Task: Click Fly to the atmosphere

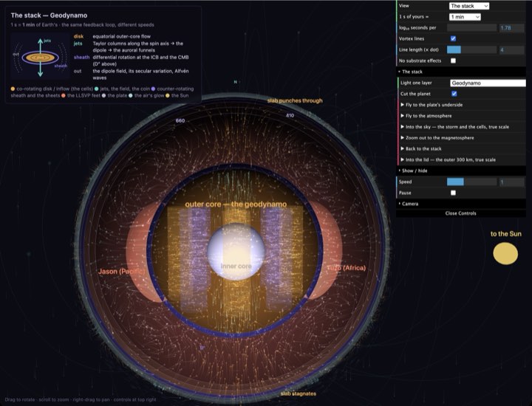Action: pos(461,116)
